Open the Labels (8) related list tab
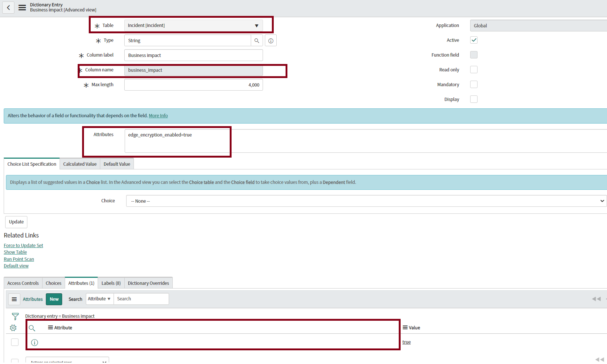This screenshot has height=364, width=607. tap(111, 283)
